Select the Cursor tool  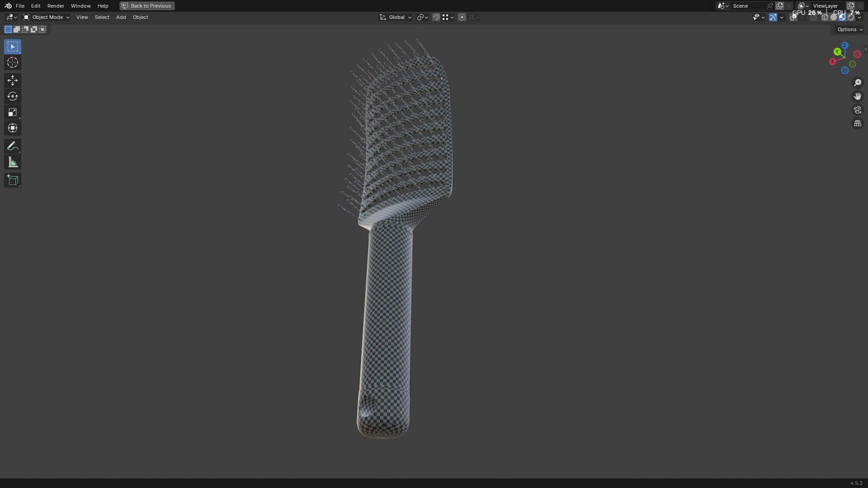[x=12, y=62]
